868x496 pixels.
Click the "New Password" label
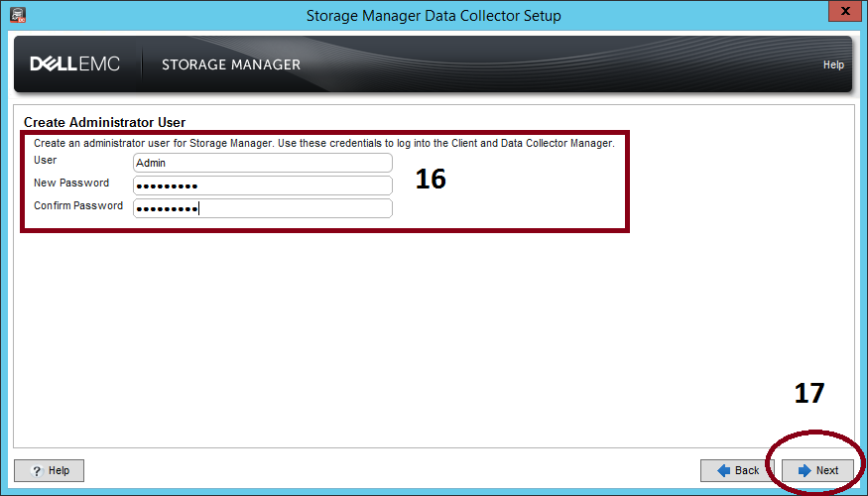point(71,183)
